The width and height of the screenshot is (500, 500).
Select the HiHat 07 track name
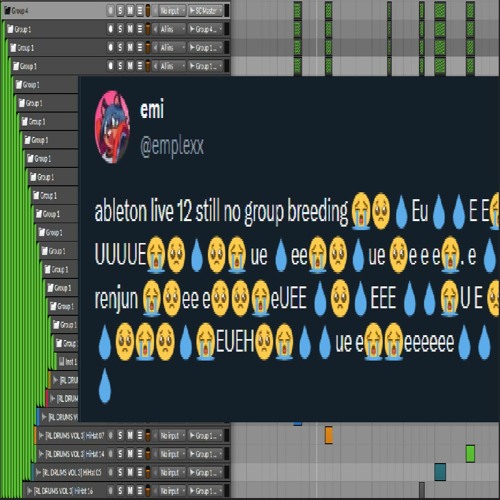75,435
